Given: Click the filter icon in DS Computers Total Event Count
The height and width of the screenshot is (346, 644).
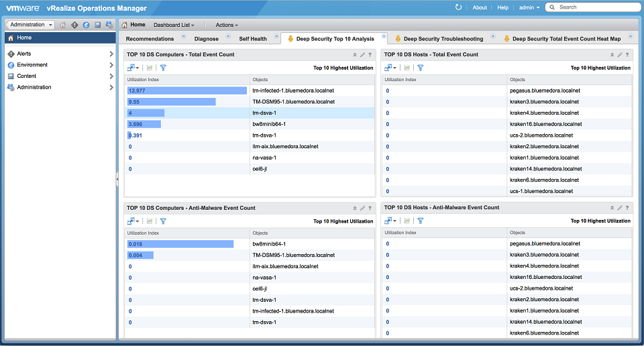Looking at the screenshot, I should [163, 68].
